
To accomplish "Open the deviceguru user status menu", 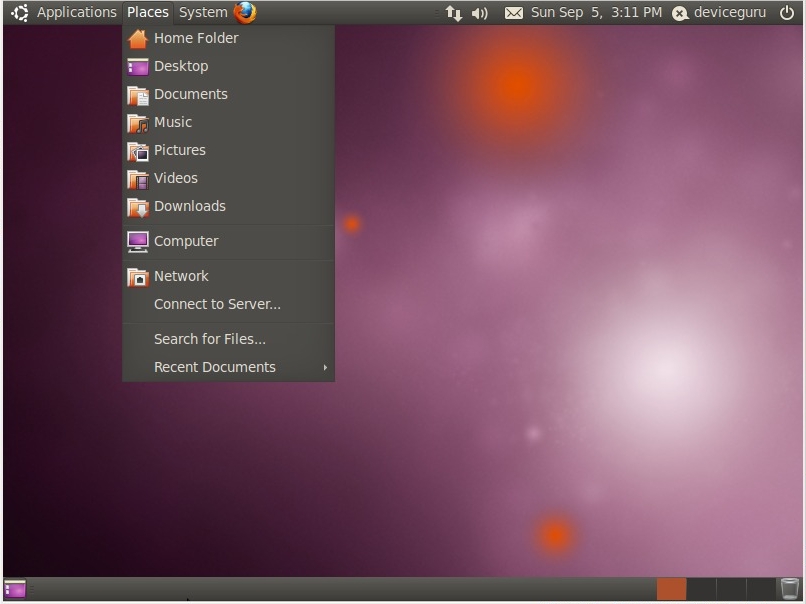I will pyautogui.click(x=729, y=12).
